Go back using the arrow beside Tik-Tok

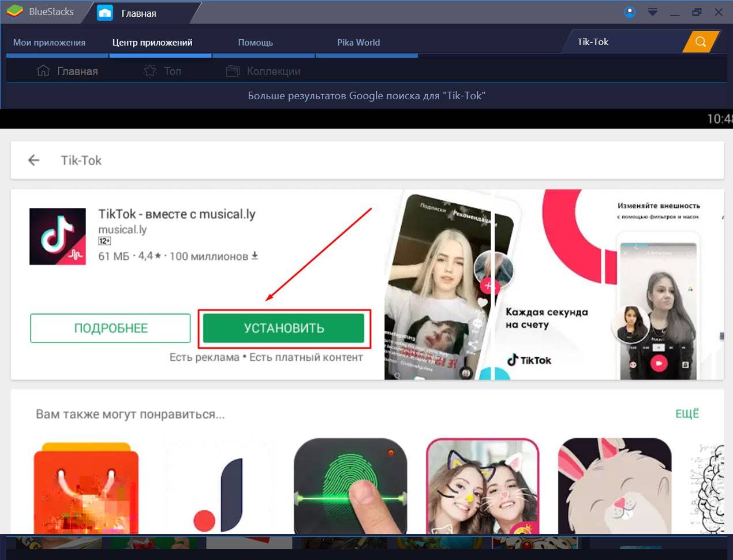[34, 160]
